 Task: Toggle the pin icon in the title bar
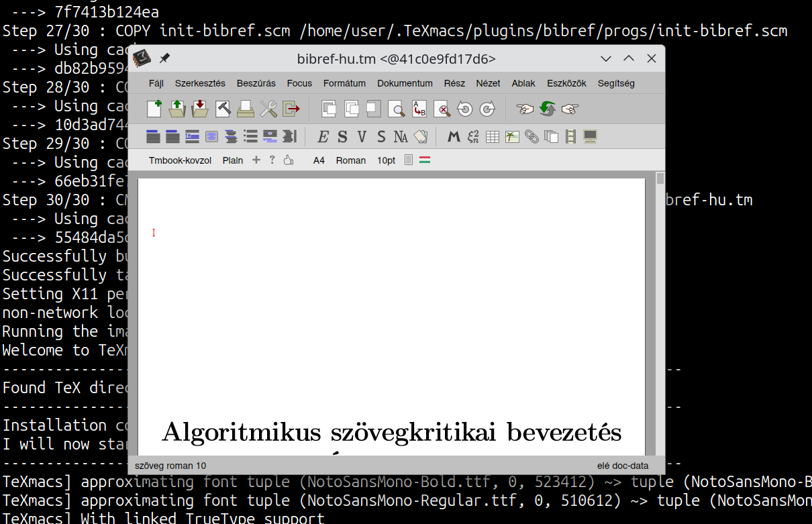[x=164, y=59]
